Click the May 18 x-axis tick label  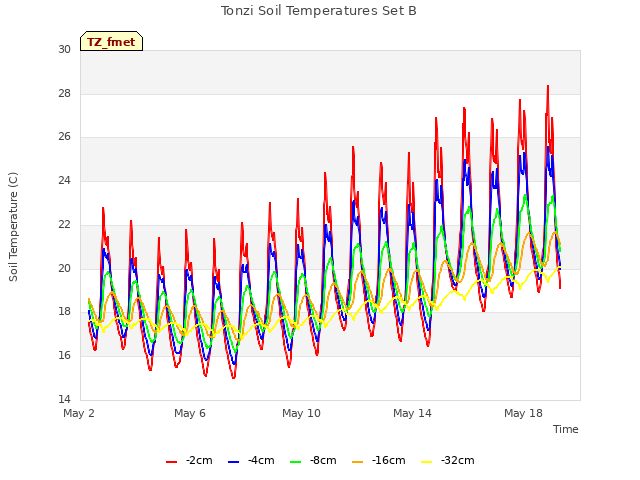[x=523, y=413]
